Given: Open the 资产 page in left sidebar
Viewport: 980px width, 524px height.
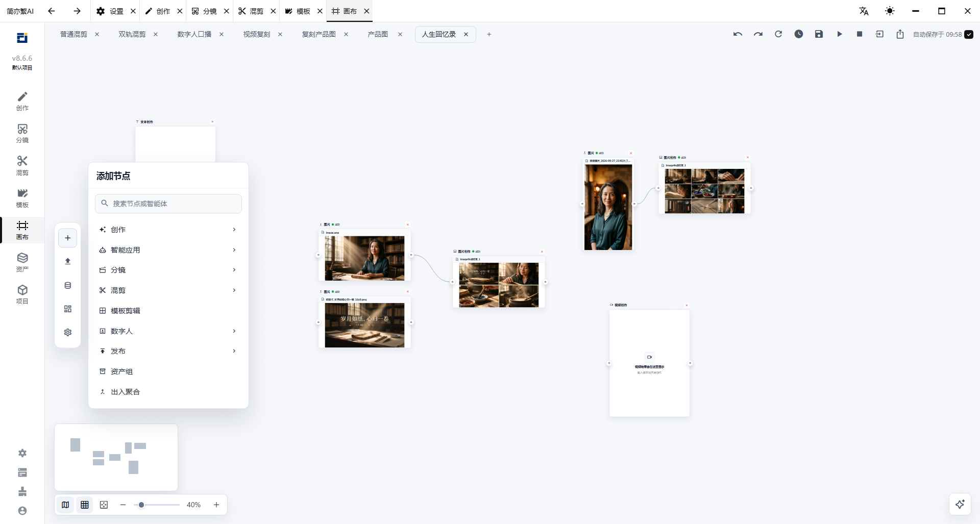Looking at the screenshot, I should [x=22, y=262].
